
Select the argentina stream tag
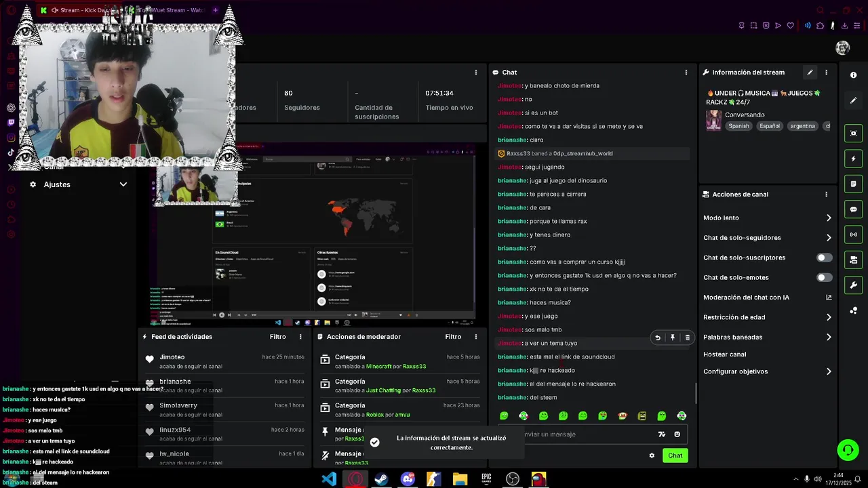(802, 126)
